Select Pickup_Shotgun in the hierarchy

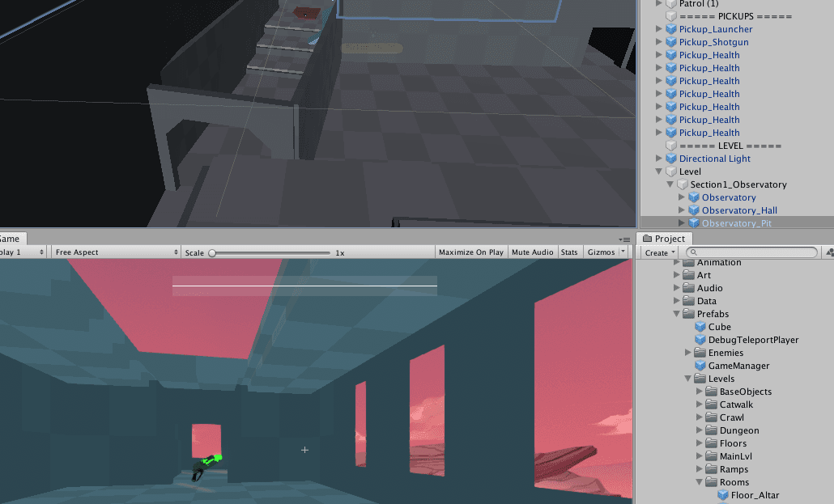(x=713, y=42)
